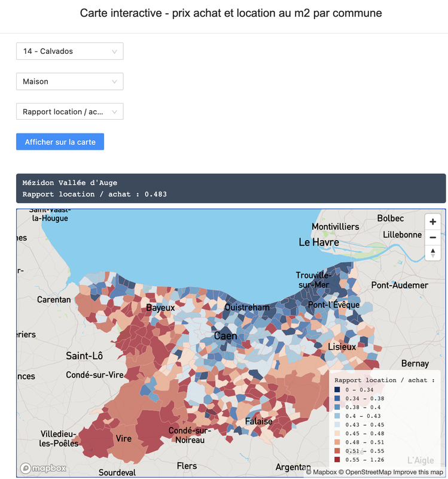
Task: Click the Lillebonne label on the map
Action: tap(402, 235)
